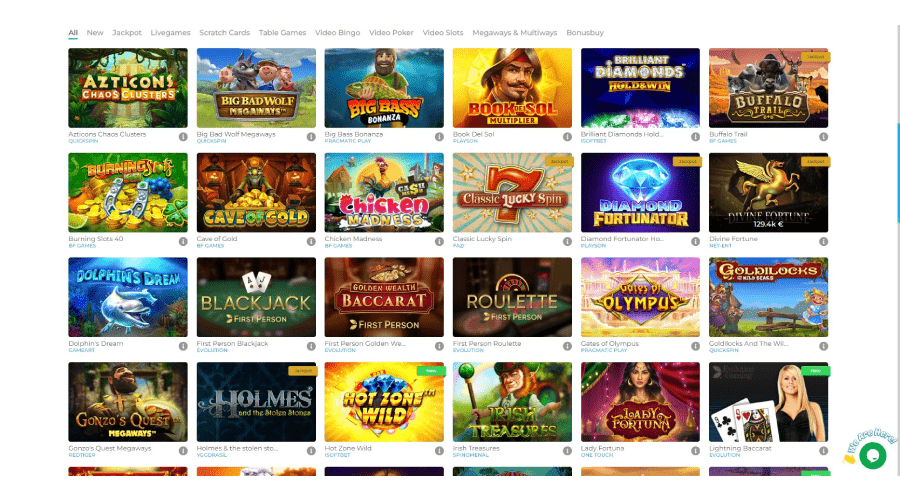Open info icon next to Gates of Olympus
The width and height of the screenshot is (900, 500).
click(x=695, y=346)
